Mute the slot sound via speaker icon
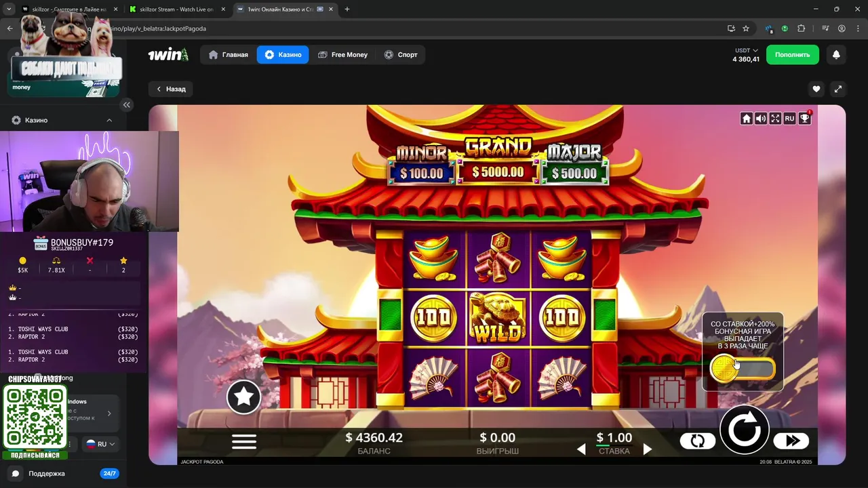This screenshot has height=488, width=868. 761,119
